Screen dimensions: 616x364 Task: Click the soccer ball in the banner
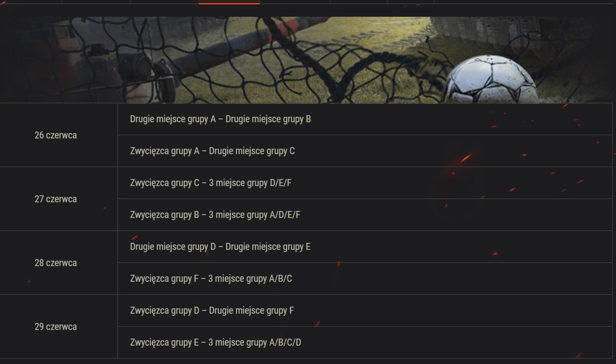click(491, 80)
